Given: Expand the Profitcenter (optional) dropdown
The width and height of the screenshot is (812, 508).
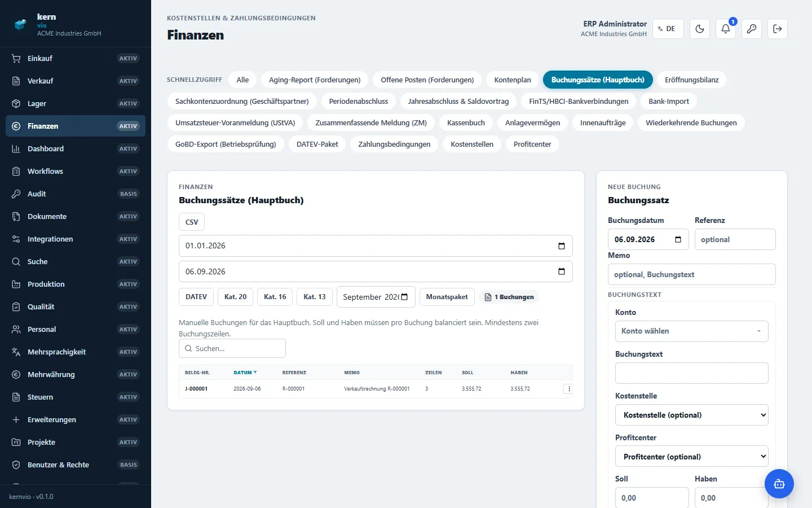Looking at the screenshot, I should (692, 457).
